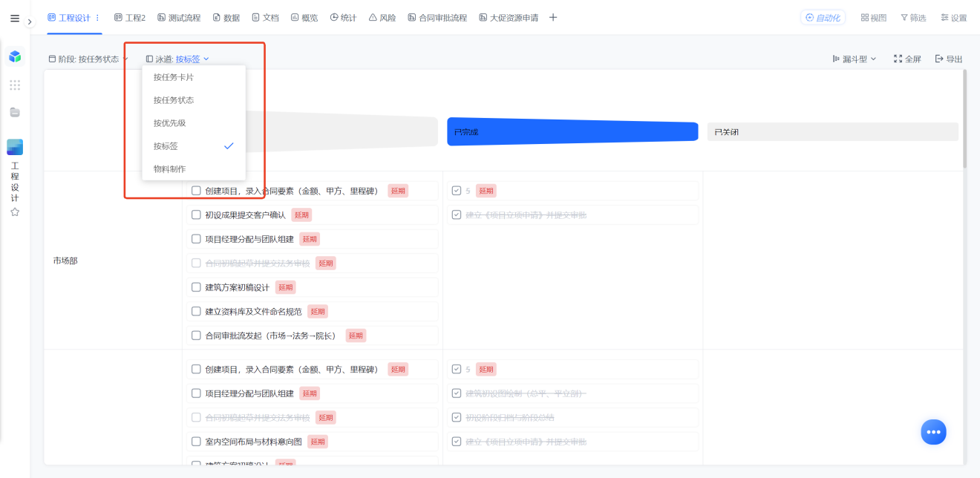
Task: Click the 延期 tag on 初设成果提交客户确认
Action: [301, 215]
